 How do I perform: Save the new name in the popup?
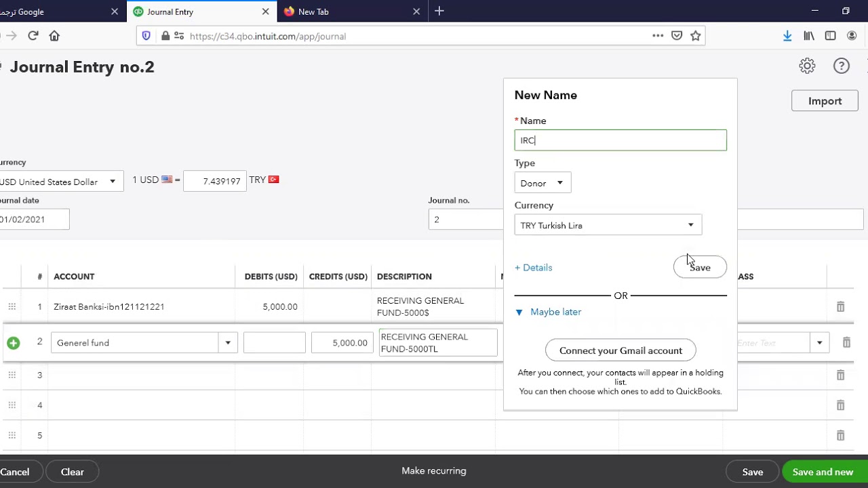pos(700,267)
